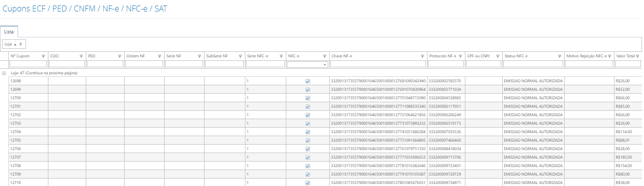
Task: Open the filter icon on Protocolo NF-e column
Action: pyautogui.click(x=460, y=56)
